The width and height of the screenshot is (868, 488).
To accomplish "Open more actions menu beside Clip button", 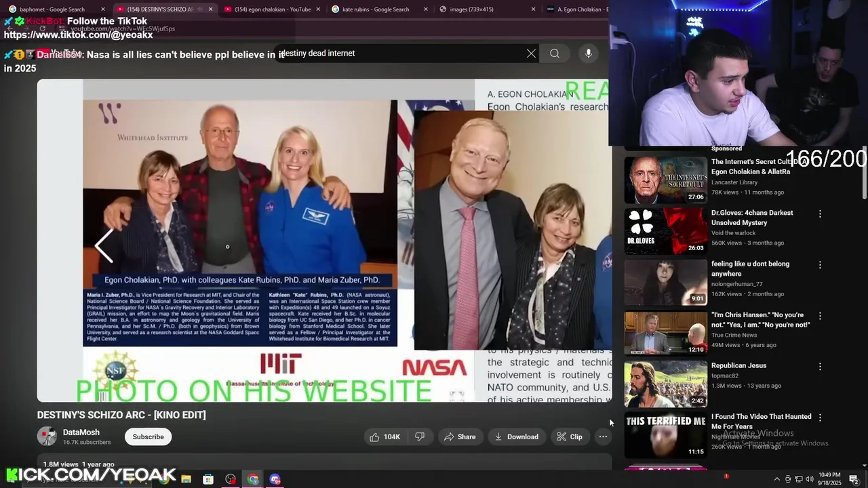I will coord(603,437).
